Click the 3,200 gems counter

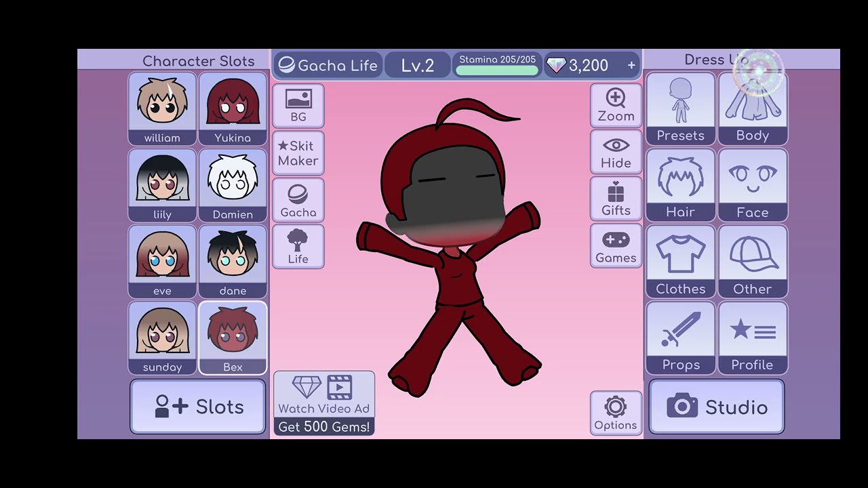[593, 65]
